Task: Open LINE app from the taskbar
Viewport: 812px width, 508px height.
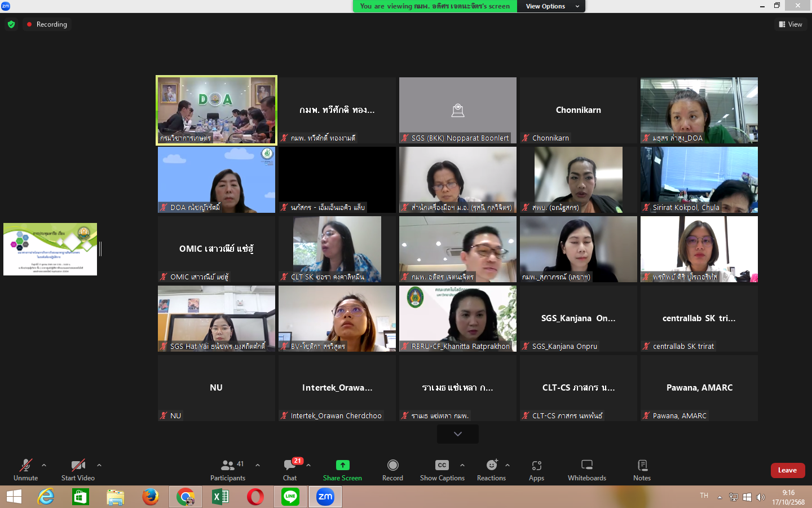Action: coord(290,497)
